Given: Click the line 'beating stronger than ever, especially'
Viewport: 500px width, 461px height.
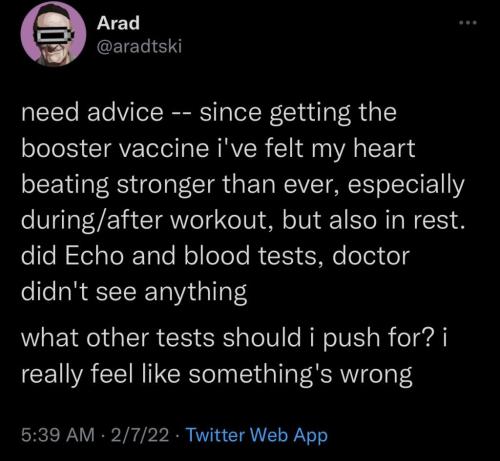Looking at the screenshot, I should (x=243, y=185).
